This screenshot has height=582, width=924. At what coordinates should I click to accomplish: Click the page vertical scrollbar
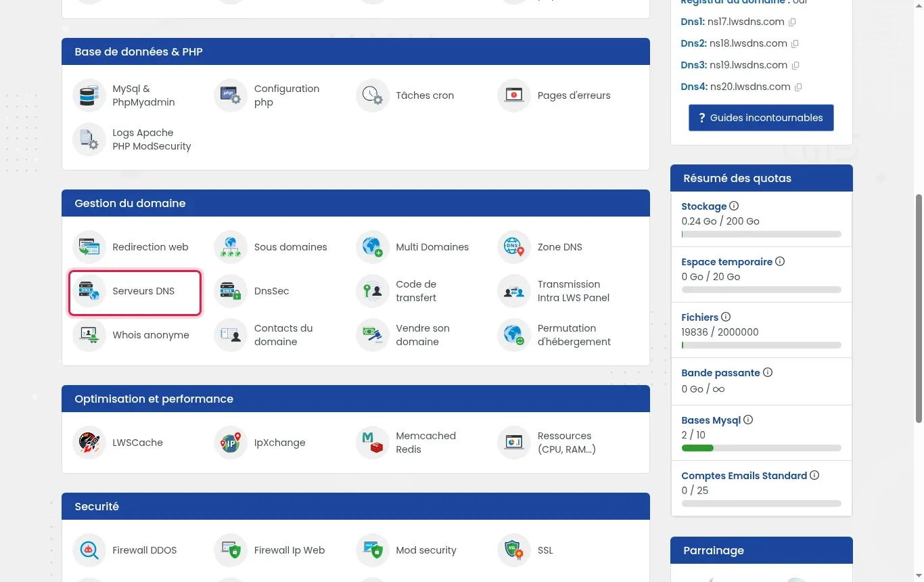tap(919, 308)
